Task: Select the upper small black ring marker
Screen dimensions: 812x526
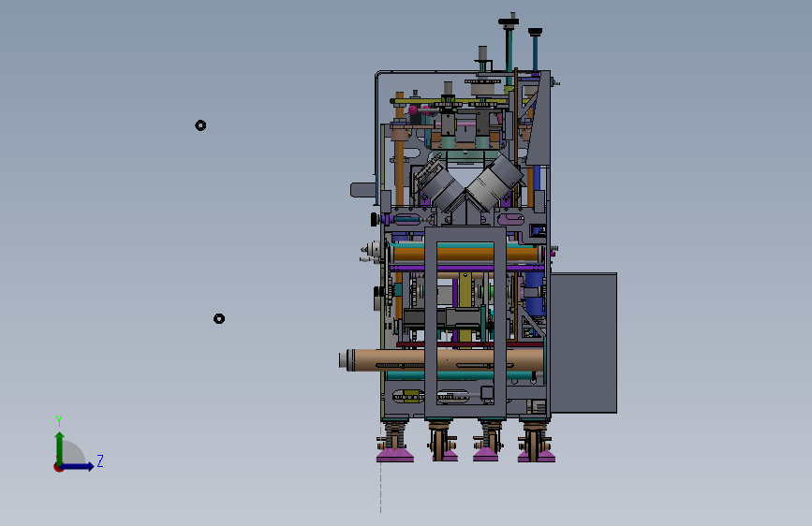Action: (x=200, y=125)
